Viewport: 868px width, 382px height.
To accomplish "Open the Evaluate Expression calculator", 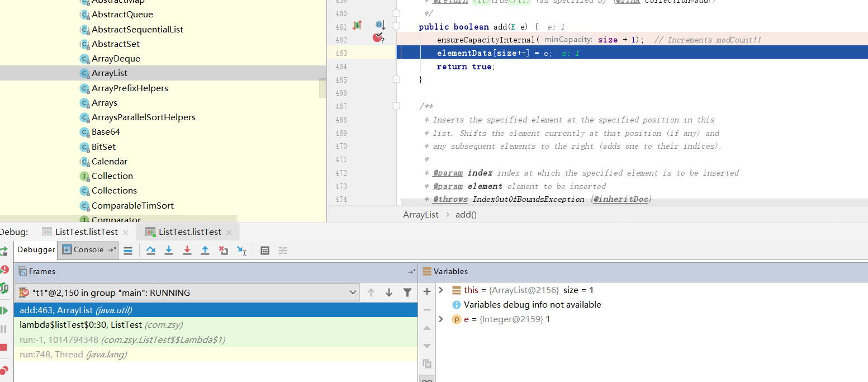I will click(x=265, y=251).
